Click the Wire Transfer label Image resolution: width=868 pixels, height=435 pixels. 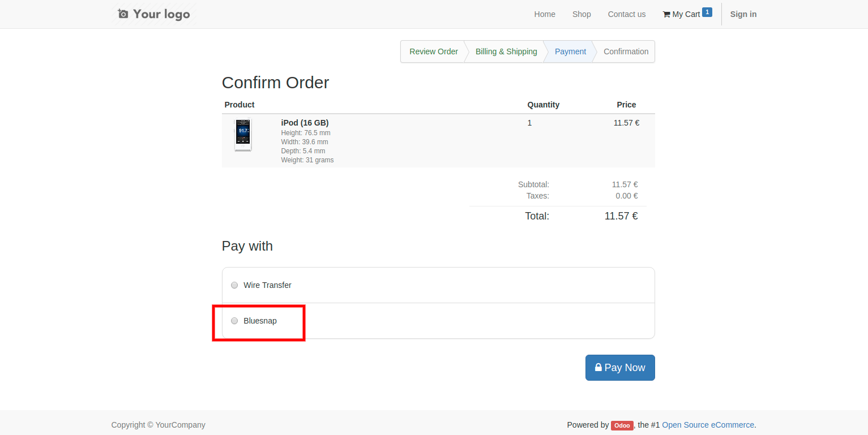(x=267, y=285)
